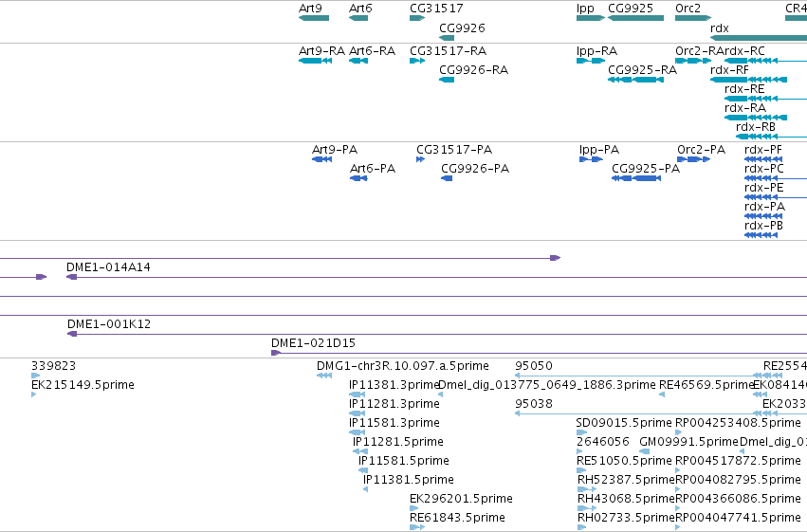Select the Ipp gene label
Screen dimensions: 807x532
[585, 9]
